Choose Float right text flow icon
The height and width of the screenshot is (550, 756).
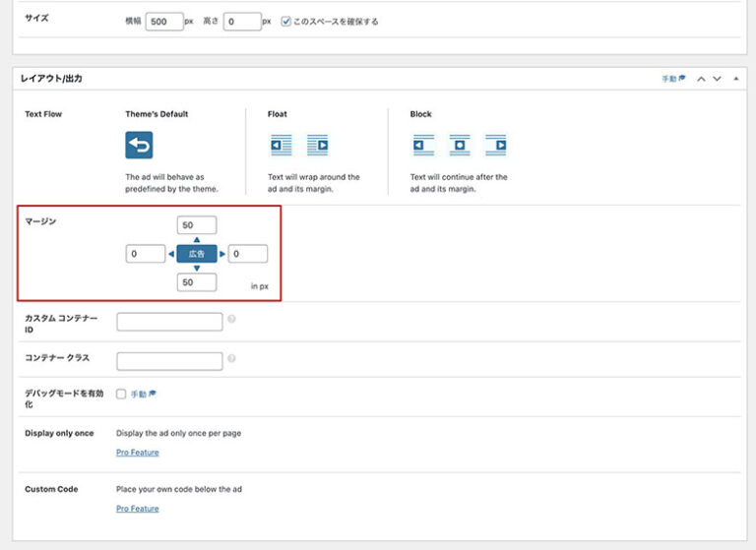click(x=317, y=146)
